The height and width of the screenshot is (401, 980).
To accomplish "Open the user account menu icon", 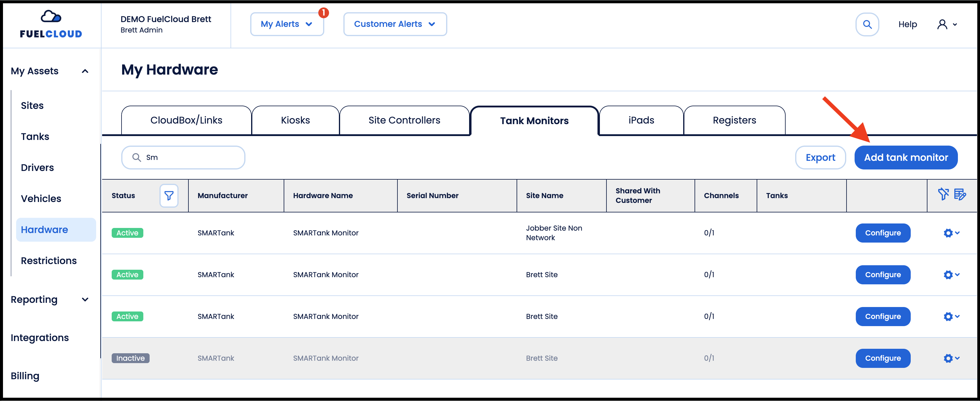I will [x=947, y=24].
